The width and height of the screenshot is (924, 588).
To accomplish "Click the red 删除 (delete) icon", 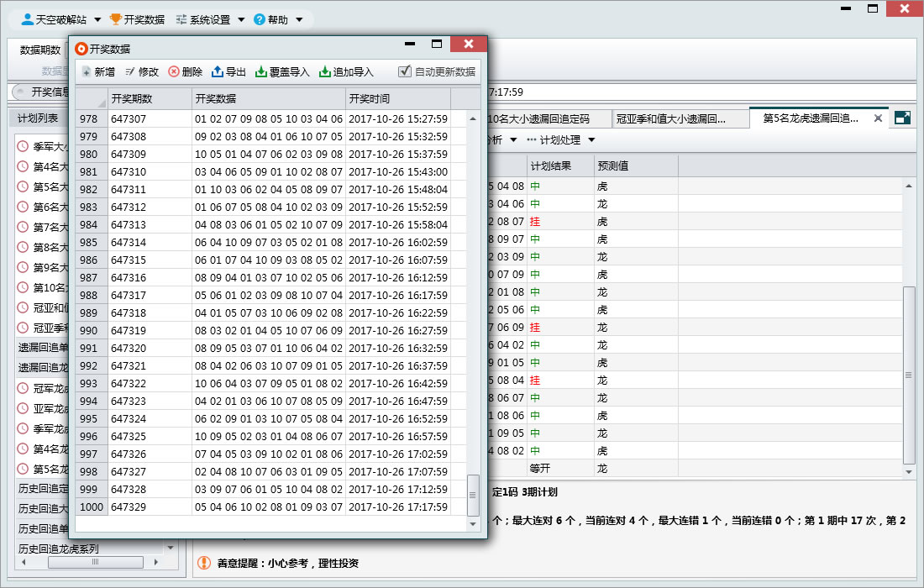I will point(174,72).
